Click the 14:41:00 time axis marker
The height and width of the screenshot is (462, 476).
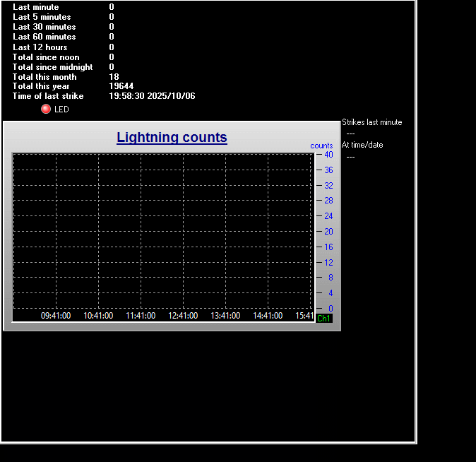pyautogui.click(x=268, y=316)
